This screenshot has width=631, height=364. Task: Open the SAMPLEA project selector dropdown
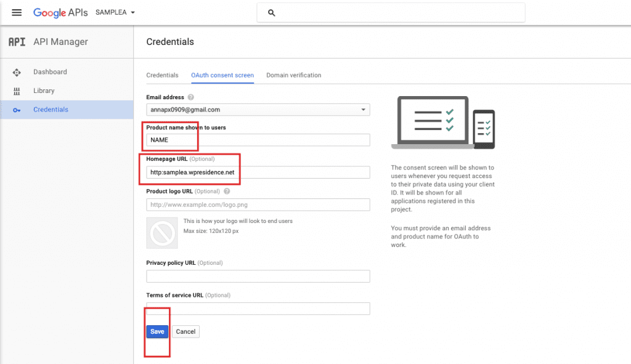[115, 12]
